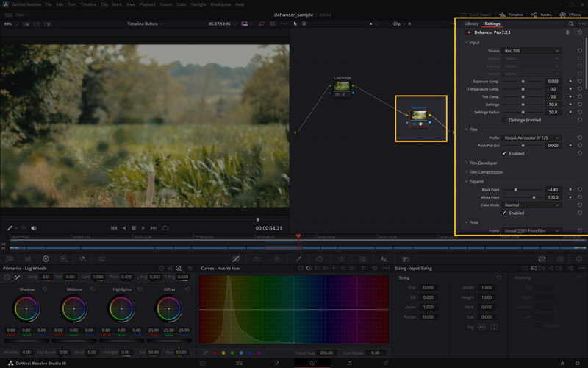588x368 pixels.
Task: Expand the Film Developer section
Action: [481, 163]
